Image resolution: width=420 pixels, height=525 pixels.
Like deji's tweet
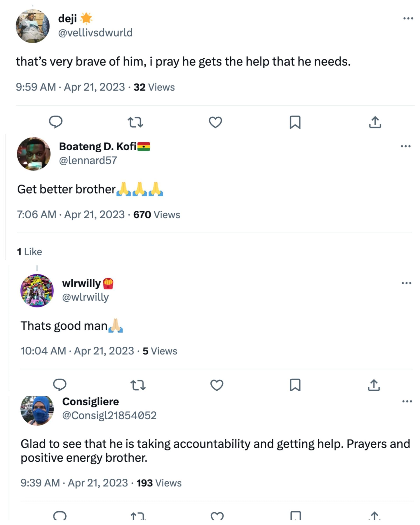pyautogui.click(x=215, y=122)
